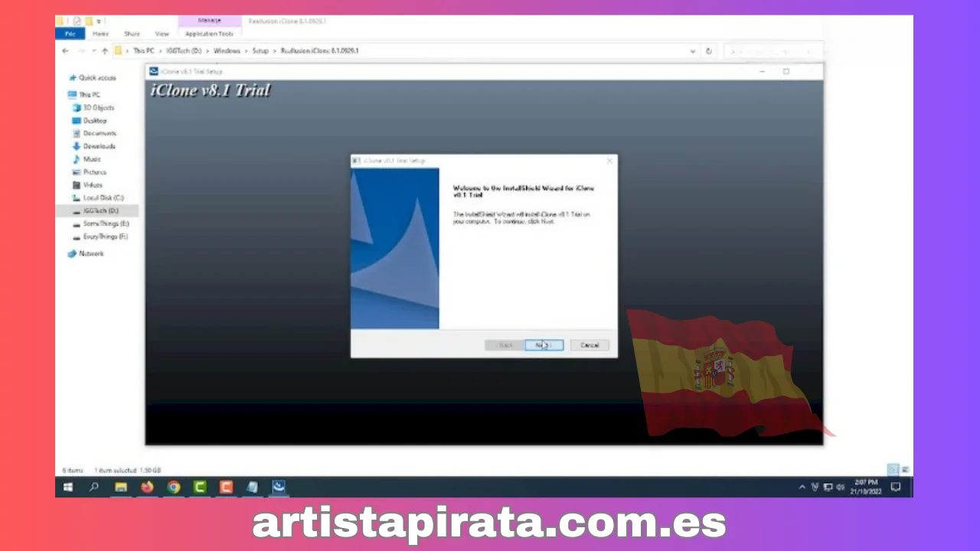980x551 pixels.
Task: Go back using Explorer's back arrow
Action: (x=65, y=51)
